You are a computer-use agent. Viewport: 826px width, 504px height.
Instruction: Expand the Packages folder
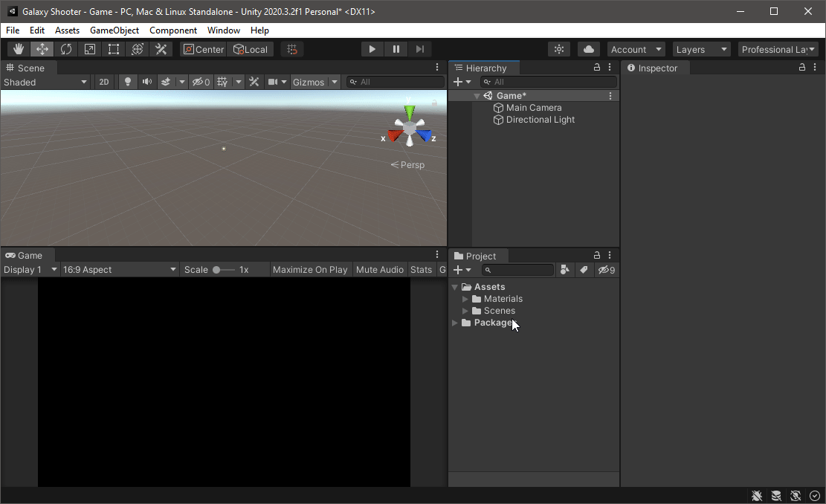point(454,323)
